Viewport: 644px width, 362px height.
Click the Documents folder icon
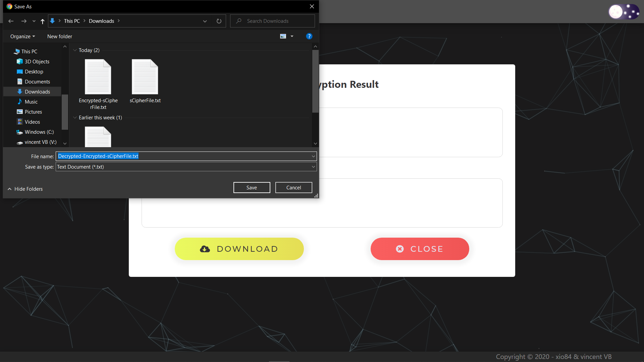pos(20,81)
